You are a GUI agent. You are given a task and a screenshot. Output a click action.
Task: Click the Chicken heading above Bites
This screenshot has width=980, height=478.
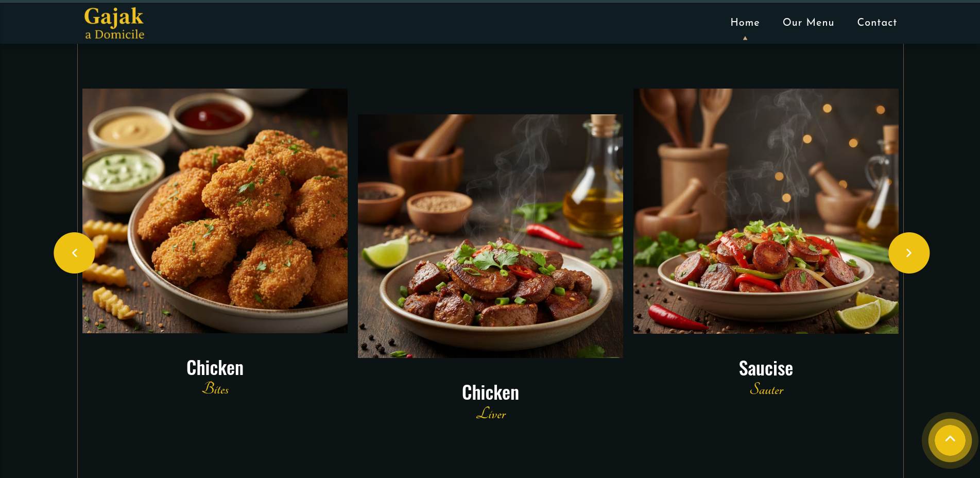[x=215, y=368]
